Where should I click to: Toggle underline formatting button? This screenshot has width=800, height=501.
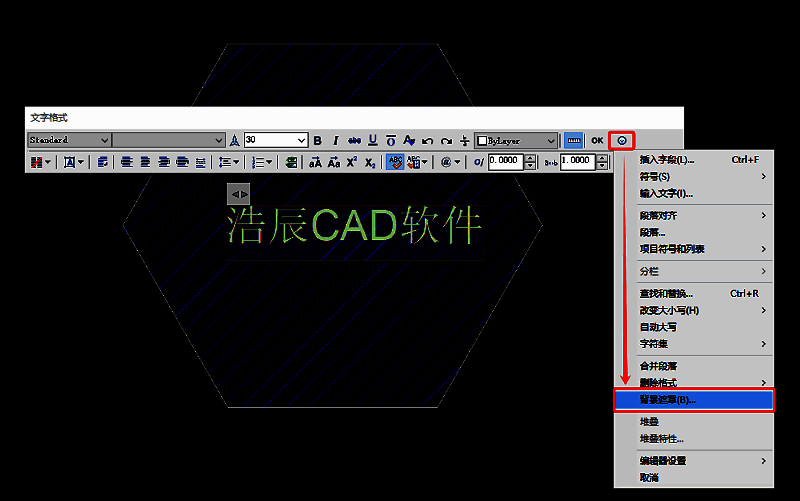pos(373,141)
